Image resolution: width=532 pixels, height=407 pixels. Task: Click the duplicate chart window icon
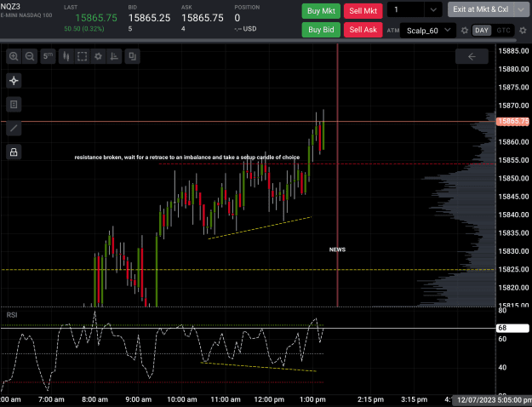[x=132, y=56]
